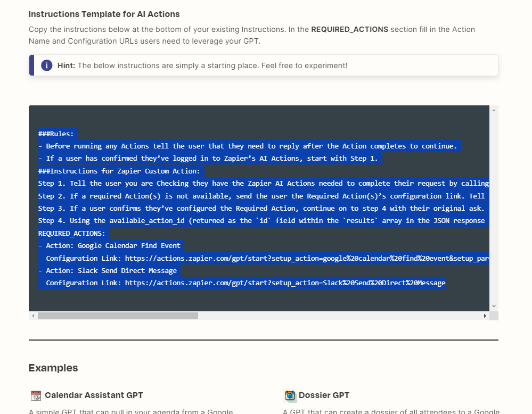532x414 pixels.
Task: Click the "Instructions Template for AI Actions" heading
Action: pyautogui.click(x=104, y=14)
